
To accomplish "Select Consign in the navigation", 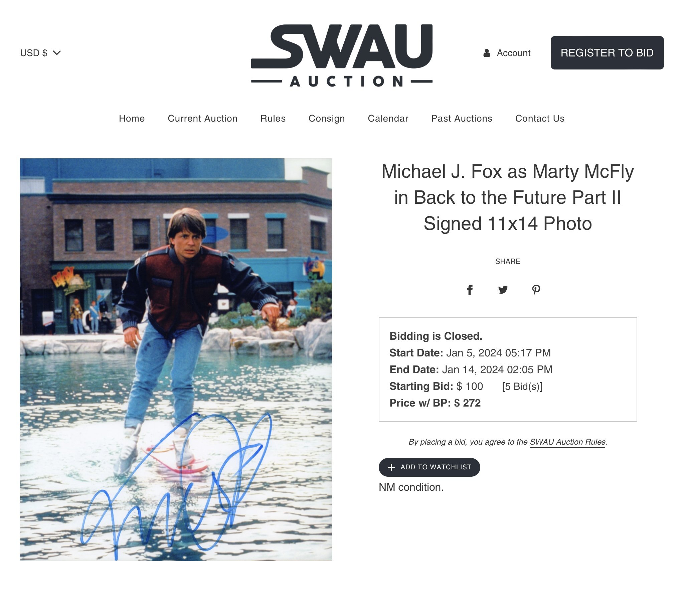I will click(327, 119).
